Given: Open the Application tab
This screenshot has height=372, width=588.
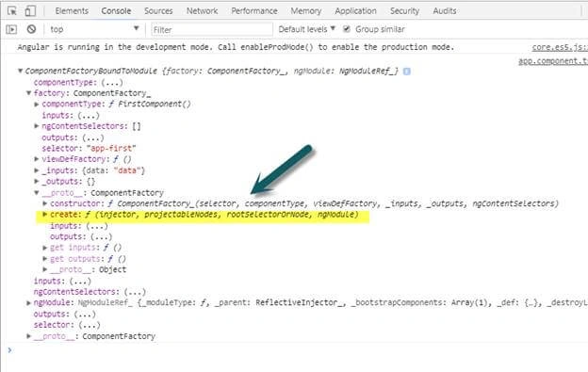Looking at the screenshot, I should pos(355,11).
